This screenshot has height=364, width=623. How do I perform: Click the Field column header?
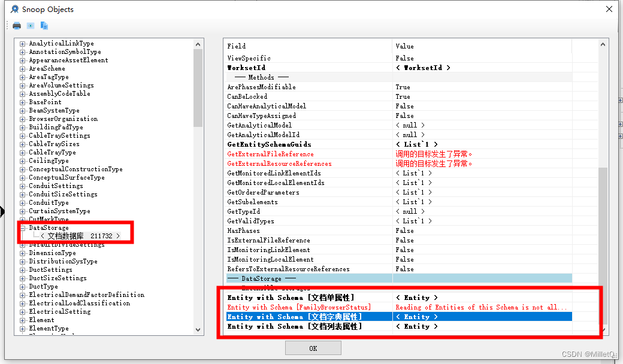point(309,46)
